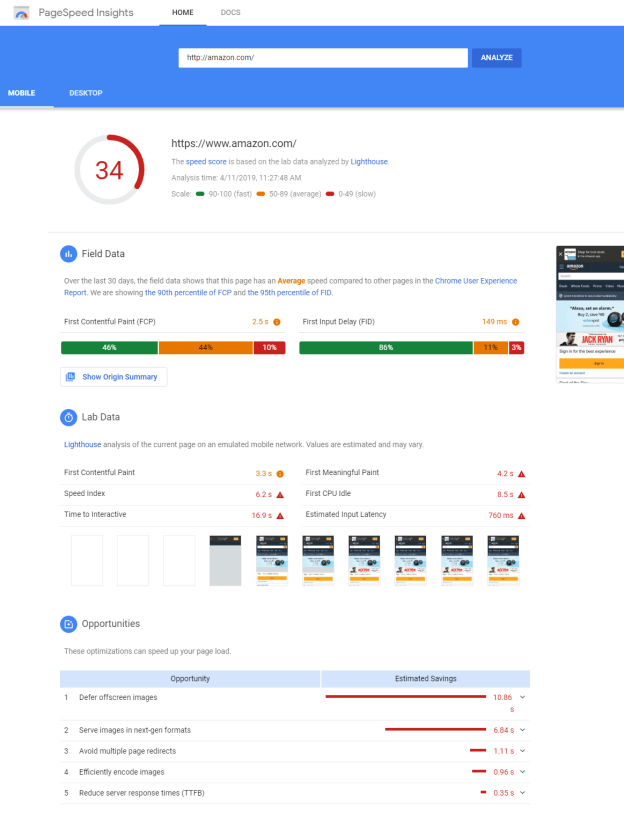The width and height of the screenshot is (624, 817).
Task: Click the https://www.amazon.com/ heading
Action: [x=234, y=143]
